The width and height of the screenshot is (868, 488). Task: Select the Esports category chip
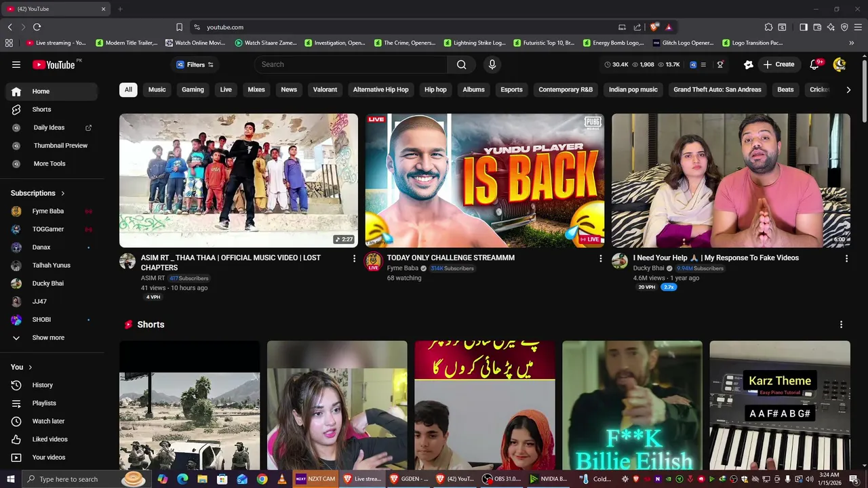coord(511,89)
